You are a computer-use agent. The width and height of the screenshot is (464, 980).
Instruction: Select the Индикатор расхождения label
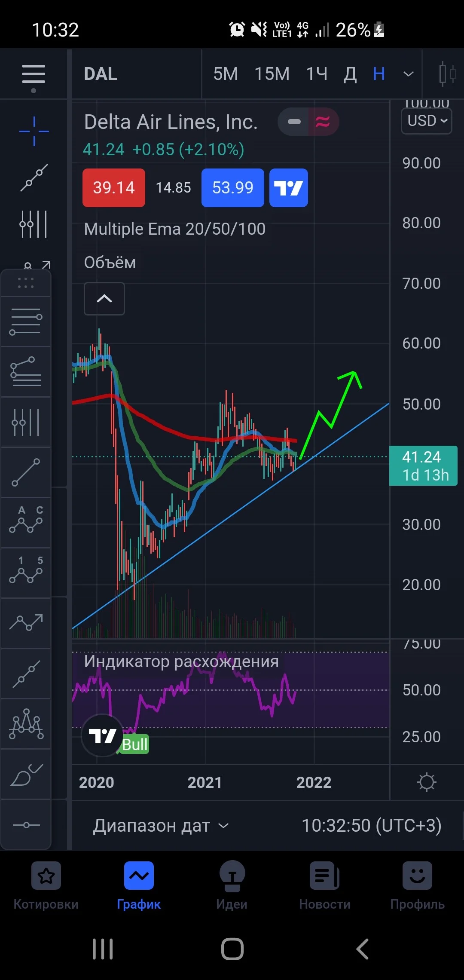tap(181, 661)
